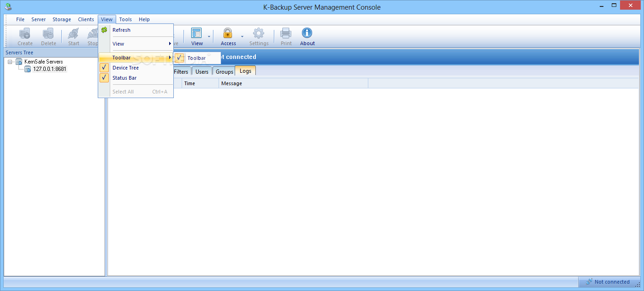
Task: Expand the Toolbar submenu entry
Action: click(x=136, y=58)
